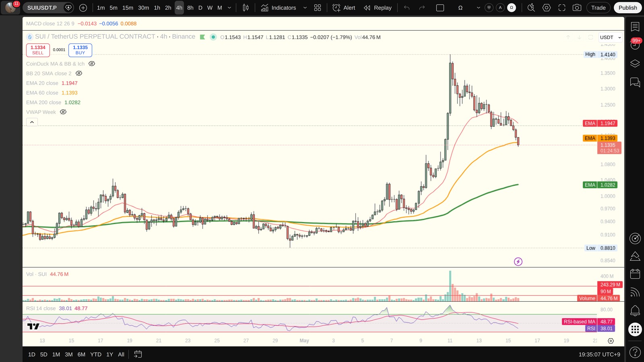The width and height of the screenshot is (644, 362).
Task: Redo the last chart action
Action: [x=422, y=8]
